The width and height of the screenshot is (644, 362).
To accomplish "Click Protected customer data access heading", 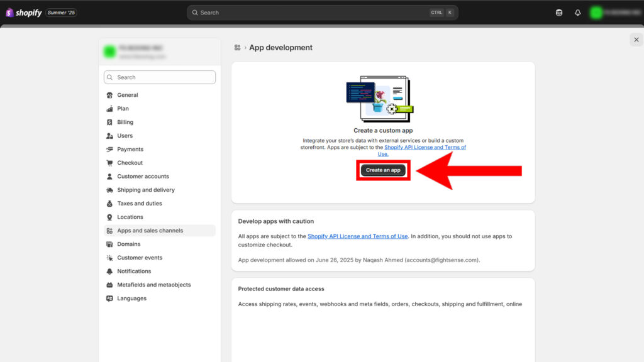I will (281, 289).
